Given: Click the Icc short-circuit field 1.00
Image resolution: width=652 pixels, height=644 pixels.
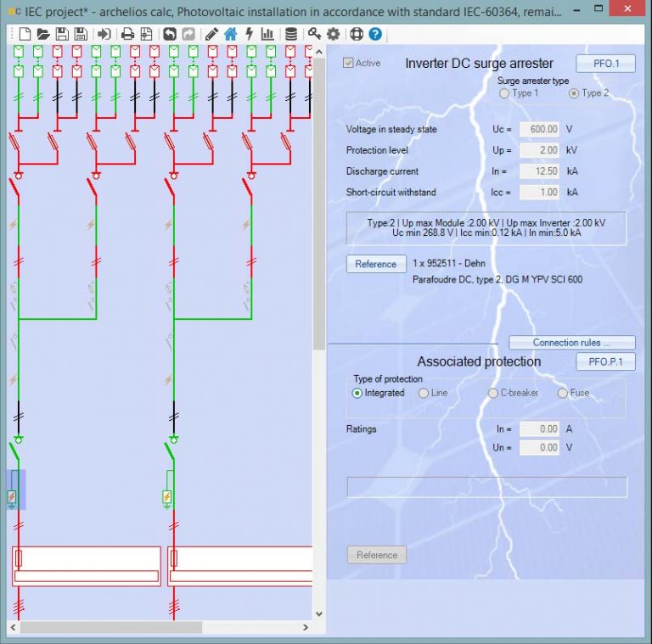Looking at the screenshot, I should click(539, 193).
